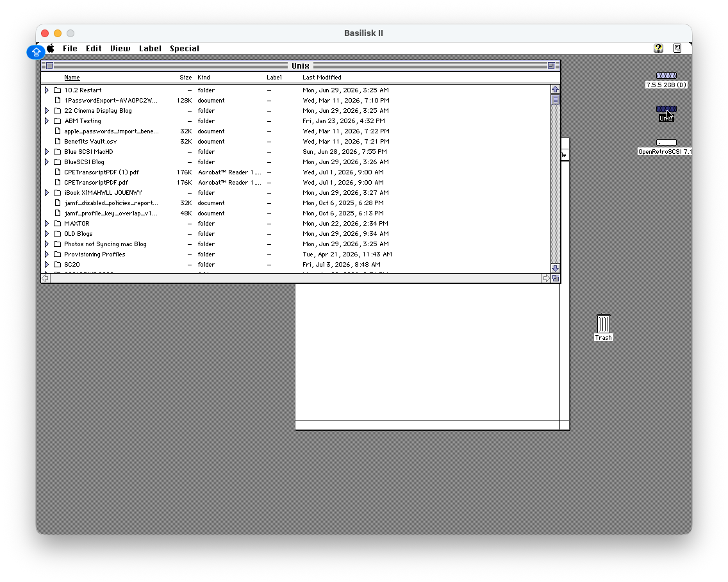
Task: Click the vertical scroll thumb
Action: [x=555, y=99]
